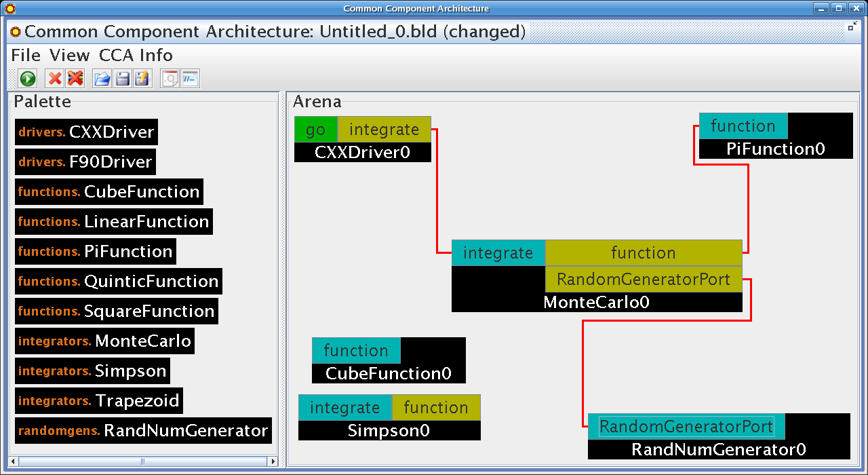This screenshot has width=868, height=475.
Task: Click the internal frame restore icon
Action: [852, 26]
